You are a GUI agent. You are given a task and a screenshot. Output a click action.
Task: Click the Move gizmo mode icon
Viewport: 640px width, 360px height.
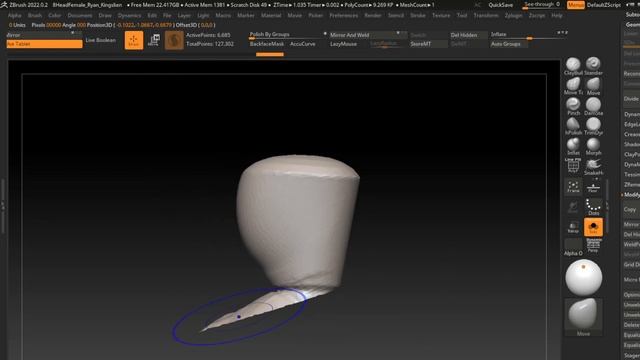pos(153,40)
